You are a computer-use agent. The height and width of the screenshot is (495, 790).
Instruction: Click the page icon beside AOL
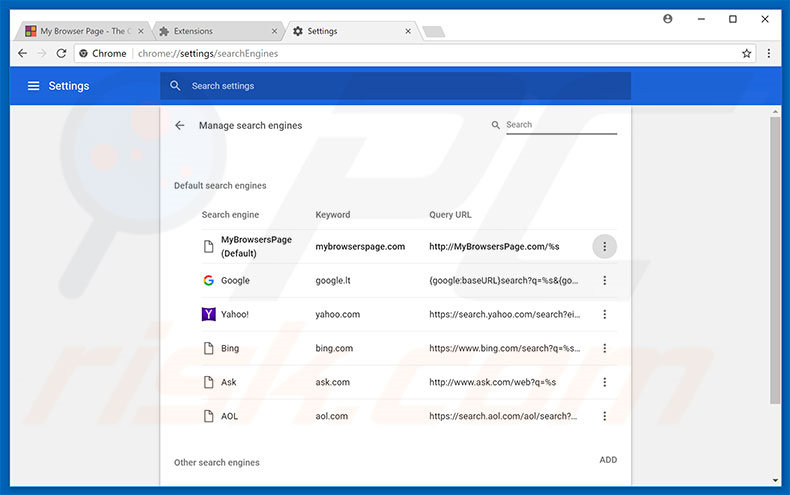pyautogui.click(x=209, y=416)
